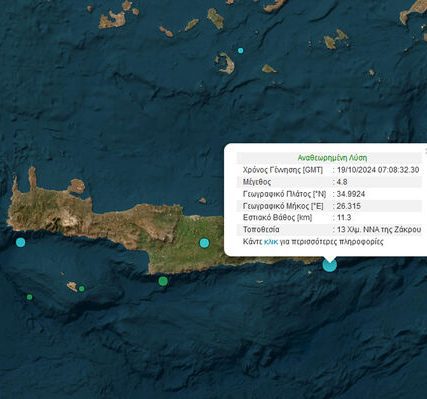Click the longitude value 26.315

tap(349, 206)
